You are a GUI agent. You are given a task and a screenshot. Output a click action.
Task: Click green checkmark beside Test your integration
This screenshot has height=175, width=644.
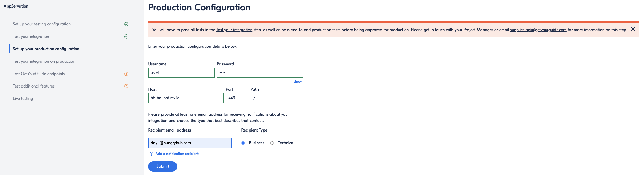[126, 37]
